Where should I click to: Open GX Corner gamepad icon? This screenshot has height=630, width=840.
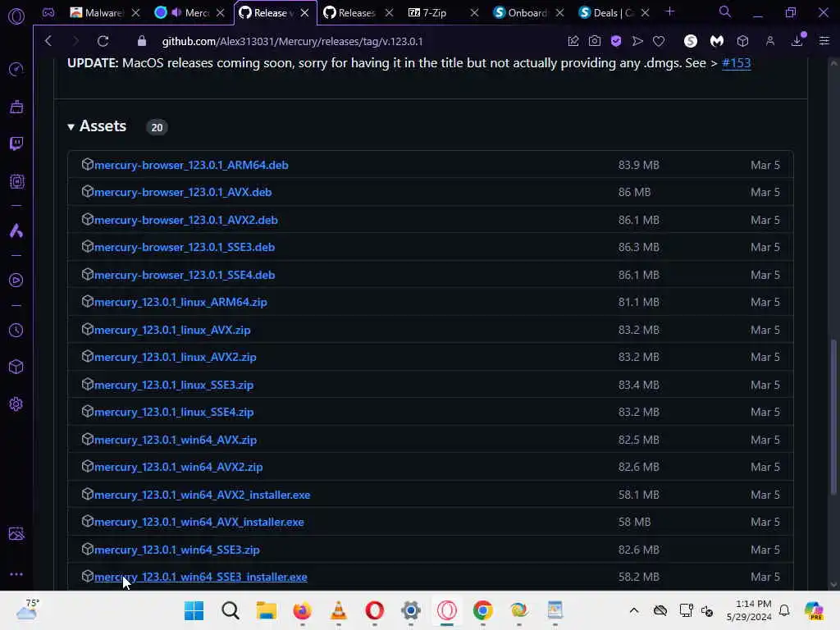[x=48, y=13]
